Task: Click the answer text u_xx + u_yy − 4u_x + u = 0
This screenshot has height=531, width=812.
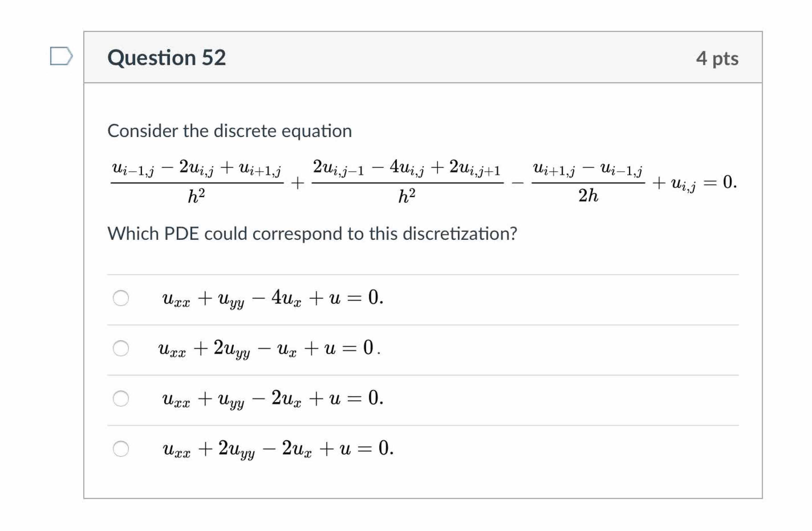Action: coord(273,298)
